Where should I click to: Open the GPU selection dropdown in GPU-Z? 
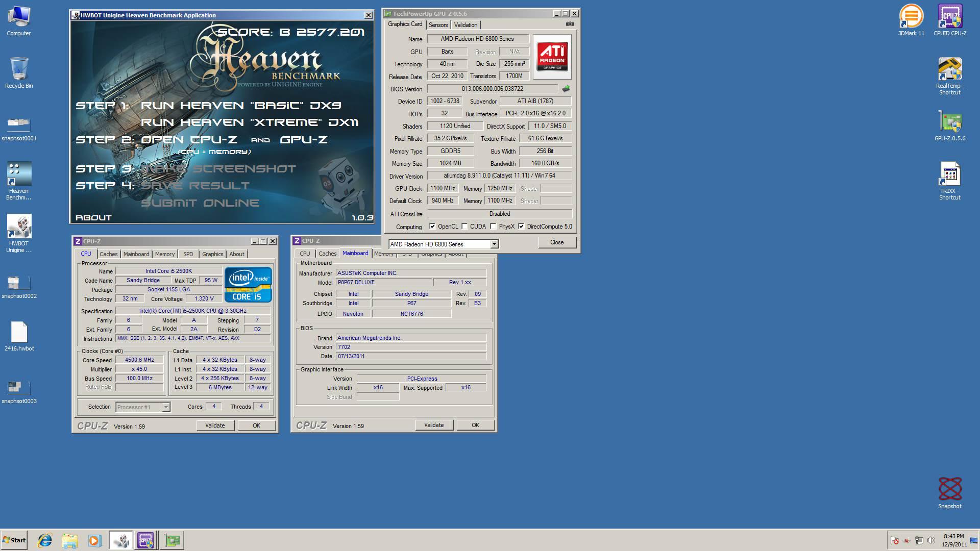tap(494, 244)
